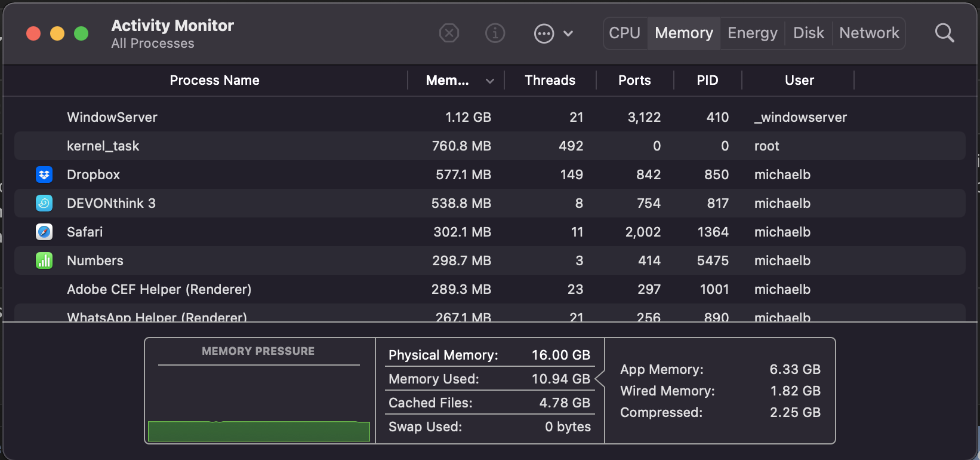Click the 302.1 MB memory value

[462, 232]
